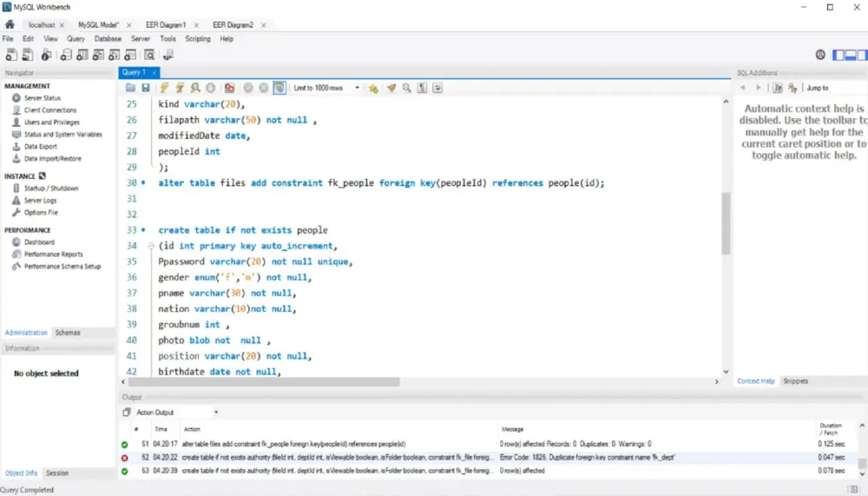The height and width of the screenshot is (496, 868).
Task: Go back in SQL Additions help
Action: click(743, 88)
